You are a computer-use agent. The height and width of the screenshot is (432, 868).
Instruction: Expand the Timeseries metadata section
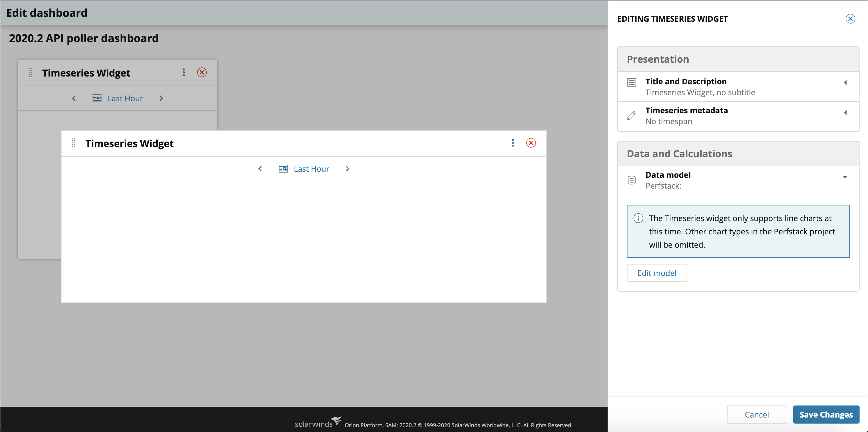845,113
